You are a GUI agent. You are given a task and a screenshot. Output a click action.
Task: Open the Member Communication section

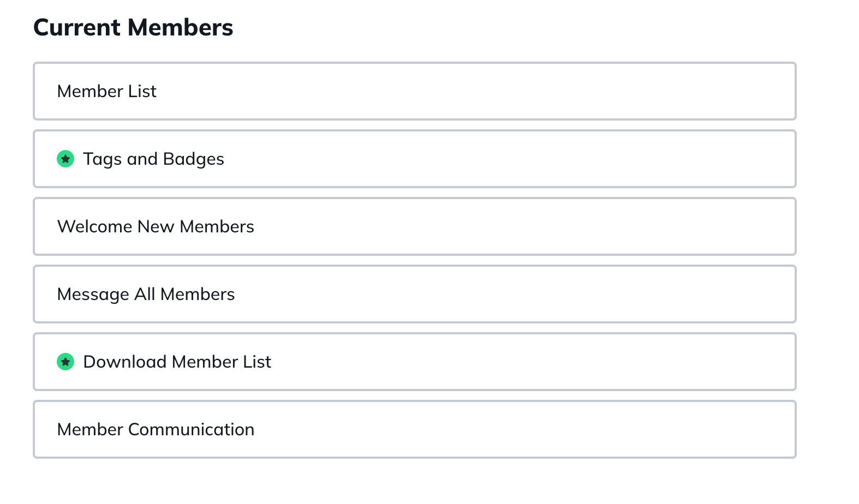(x=415, y=429)
